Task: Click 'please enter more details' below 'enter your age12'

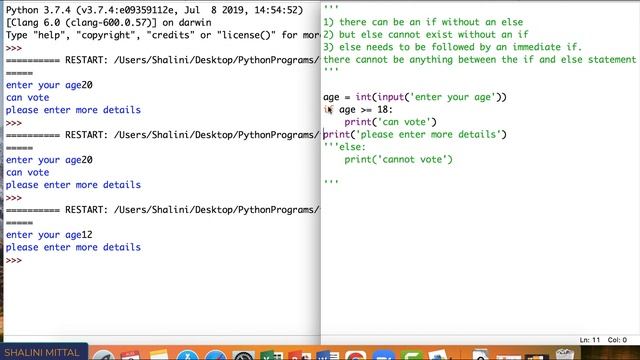Action: (x=73, y=247)
